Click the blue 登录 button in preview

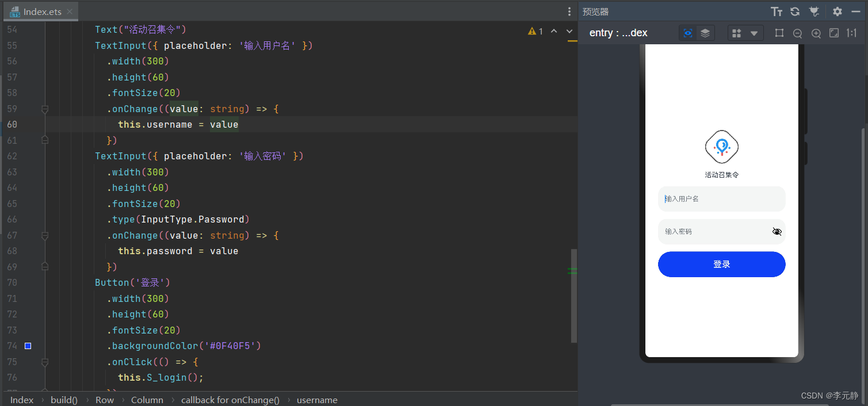(x=721, y=264)
